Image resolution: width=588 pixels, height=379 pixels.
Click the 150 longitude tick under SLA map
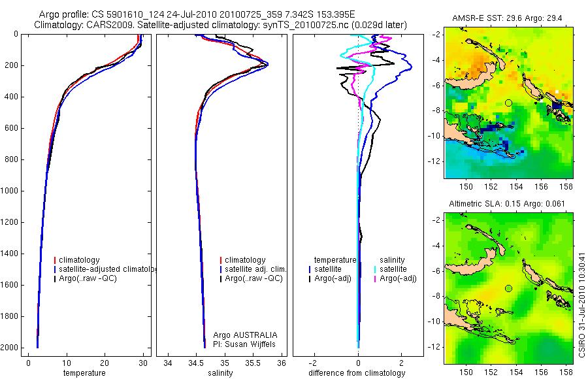466,372
